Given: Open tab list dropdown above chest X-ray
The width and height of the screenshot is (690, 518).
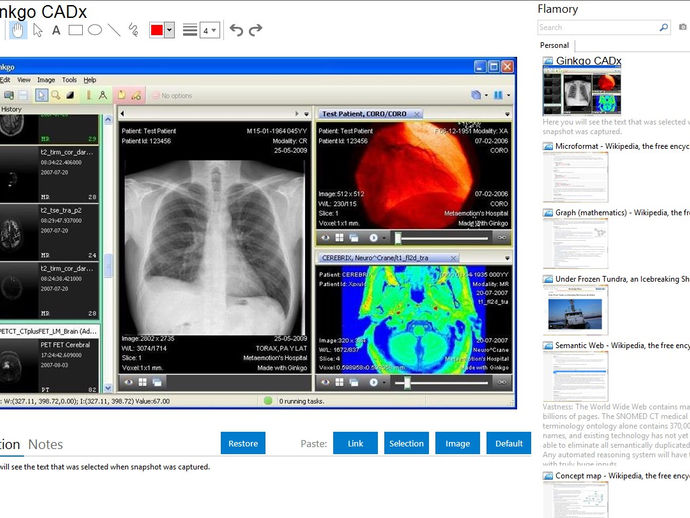Looking at the screenshot, I should pyautogui.click(x=307, y=114).
